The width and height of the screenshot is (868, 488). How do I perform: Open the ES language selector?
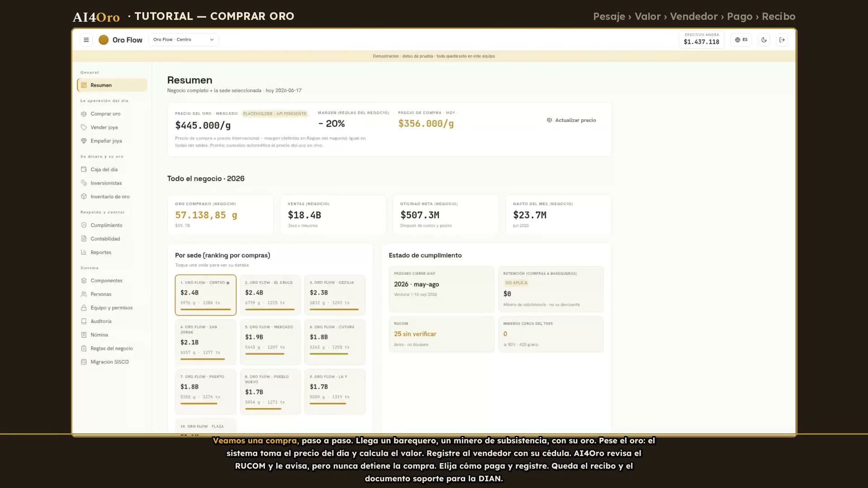741,40
